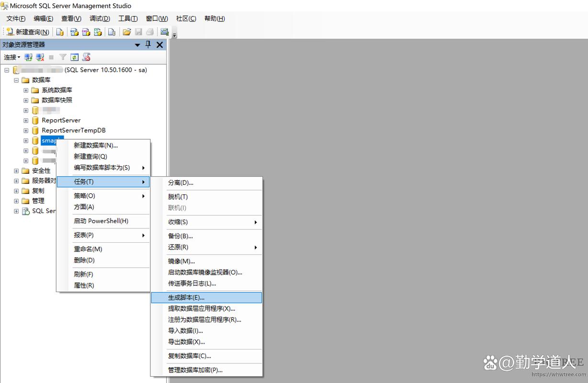Expand the 复制 folder
588x383 pixels.
[x=16, y=191]
